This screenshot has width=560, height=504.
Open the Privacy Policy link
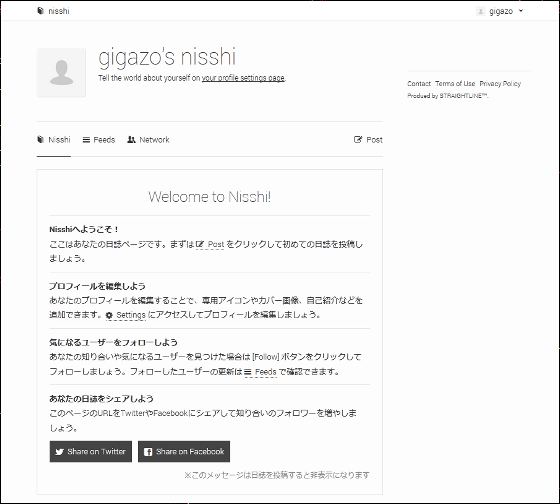(x=500, y=84)
